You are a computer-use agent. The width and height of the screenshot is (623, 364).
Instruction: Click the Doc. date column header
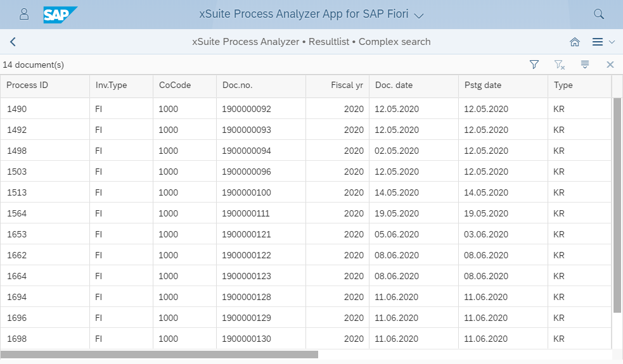pos(414,85)
